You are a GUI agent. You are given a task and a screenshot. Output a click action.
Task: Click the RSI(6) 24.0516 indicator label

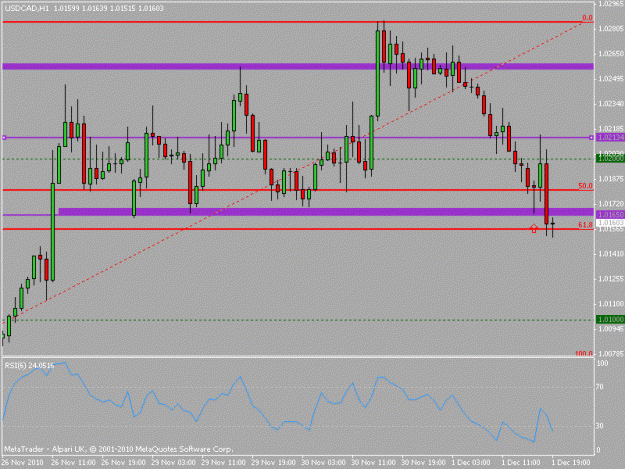(29, 365)
